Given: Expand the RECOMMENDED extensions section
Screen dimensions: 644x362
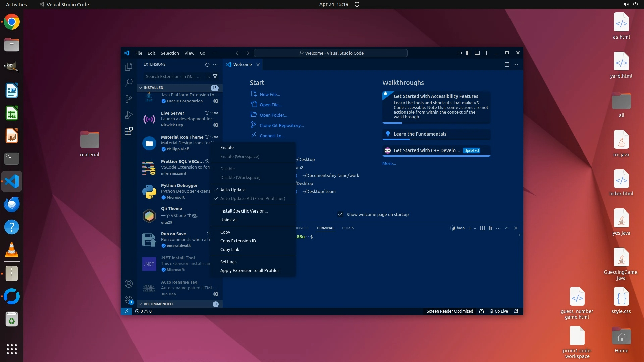Looking at the screenshot, I should click(158, 304).
